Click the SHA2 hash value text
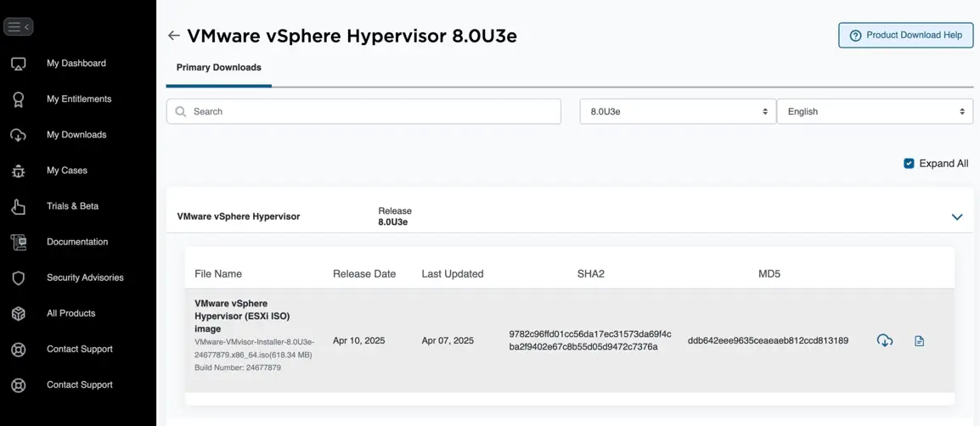The height and width of the screenshot is (426, 980). point(590,340)
